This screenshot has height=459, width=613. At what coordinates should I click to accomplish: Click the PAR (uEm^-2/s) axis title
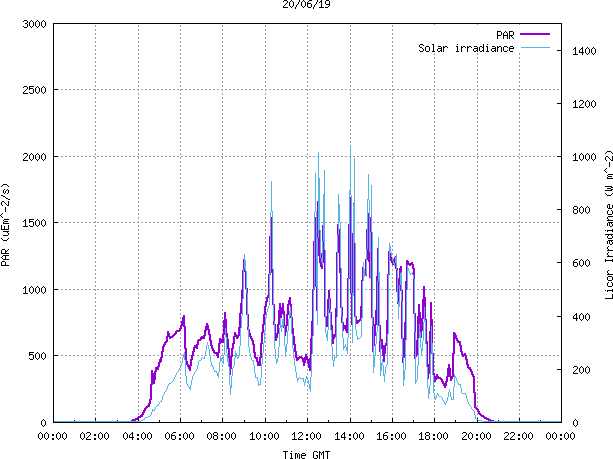tap(5, 225)
